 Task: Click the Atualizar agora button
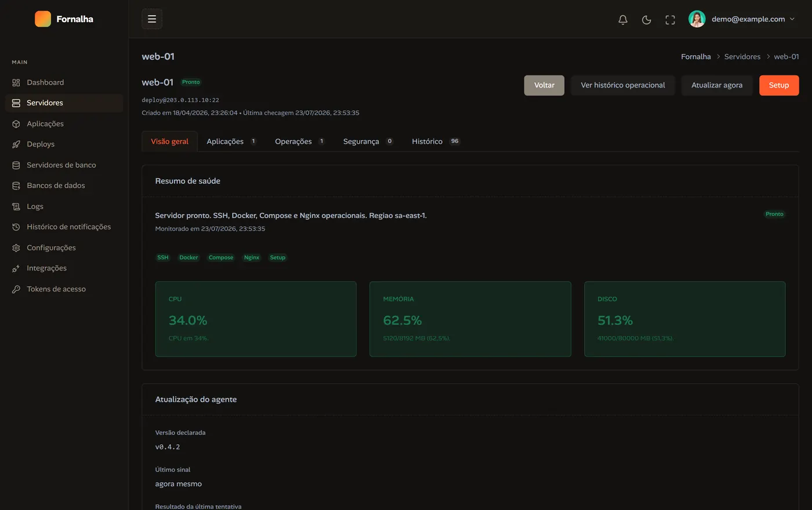pyautogui.click(x=717, y=85)
